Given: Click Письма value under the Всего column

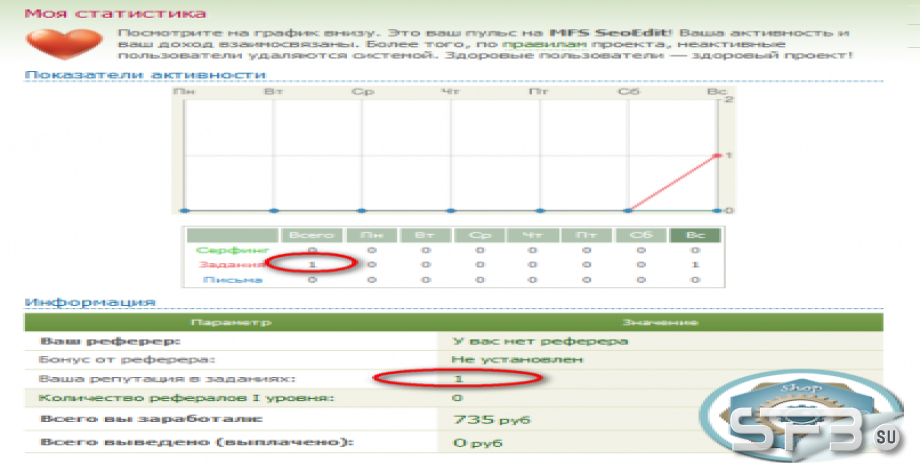Looking at the screenshot, I should pyautogui.click(x=312, y=279).
